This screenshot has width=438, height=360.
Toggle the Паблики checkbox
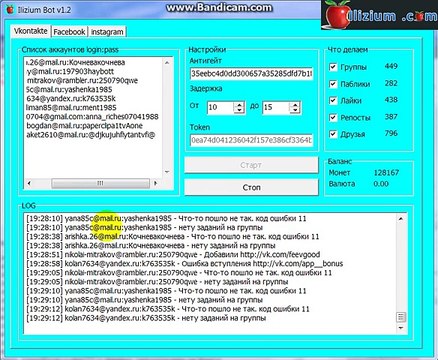coord(333,84)
